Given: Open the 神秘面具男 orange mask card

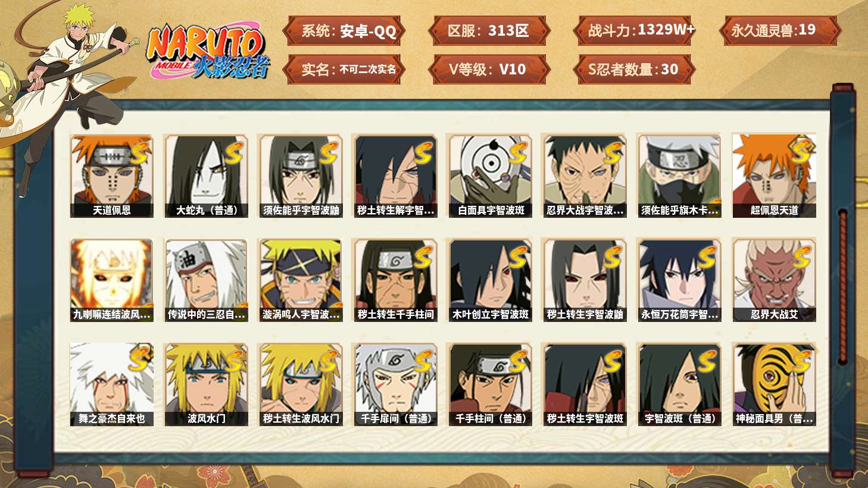Looking at the screenshot, I should (774, 384).
